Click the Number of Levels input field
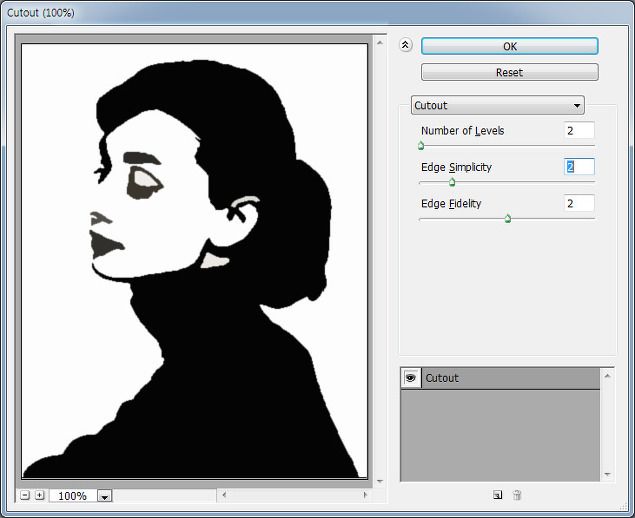This screenshot has width=635, height=518. pos(579,130)
